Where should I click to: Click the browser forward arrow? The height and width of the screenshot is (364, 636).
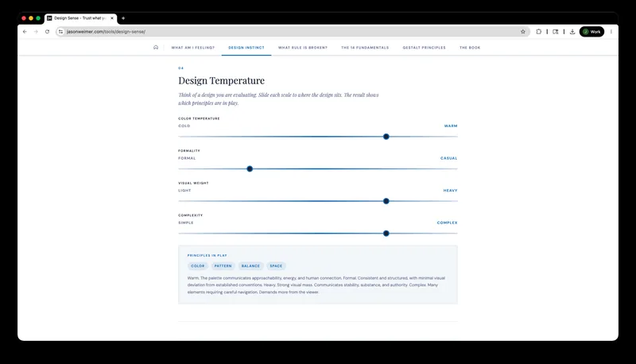click(x=36, y=32)
